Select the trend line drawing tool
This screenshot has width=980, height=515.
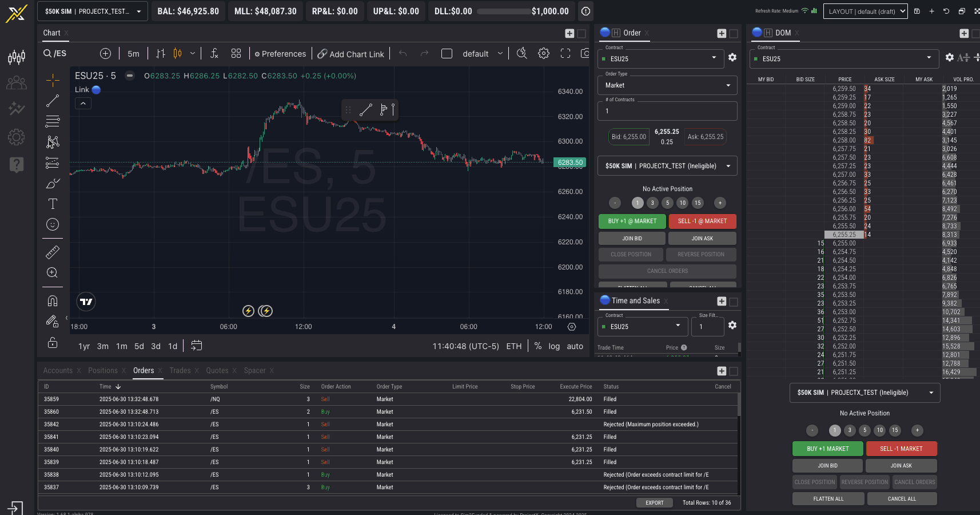[x=53, y=101]
